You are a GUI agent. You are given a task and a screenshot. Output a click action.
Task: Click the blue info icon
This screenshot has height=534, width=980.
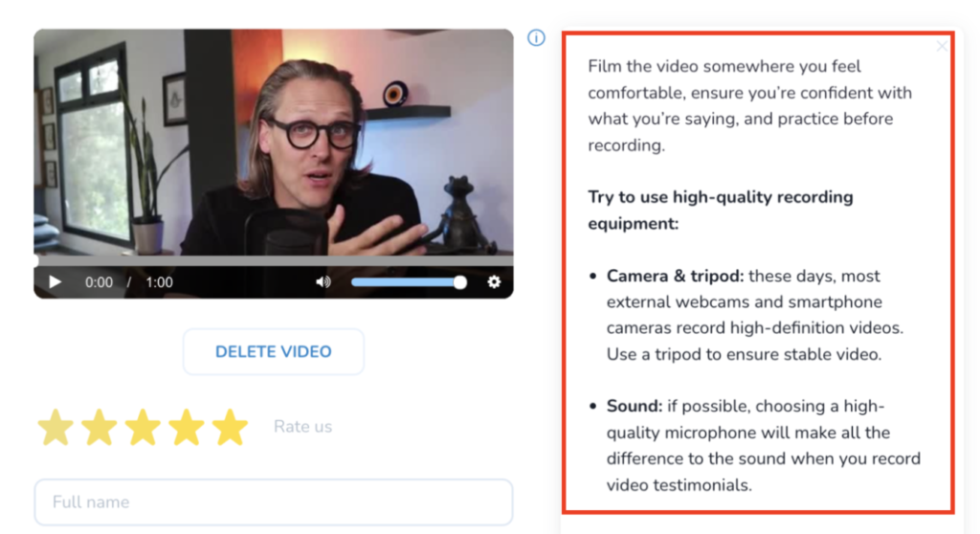pos(536,38)
